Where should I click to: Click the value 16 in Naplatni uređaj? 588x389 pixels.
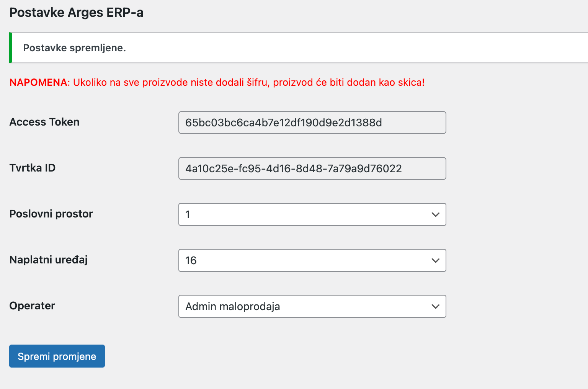coord(191,260)
